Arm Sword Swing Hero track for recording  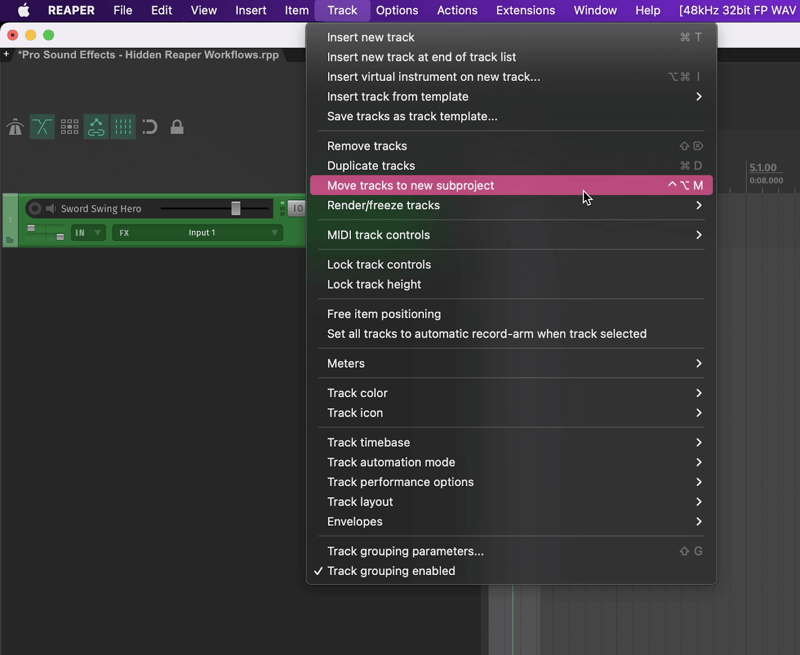pos(35,208)
